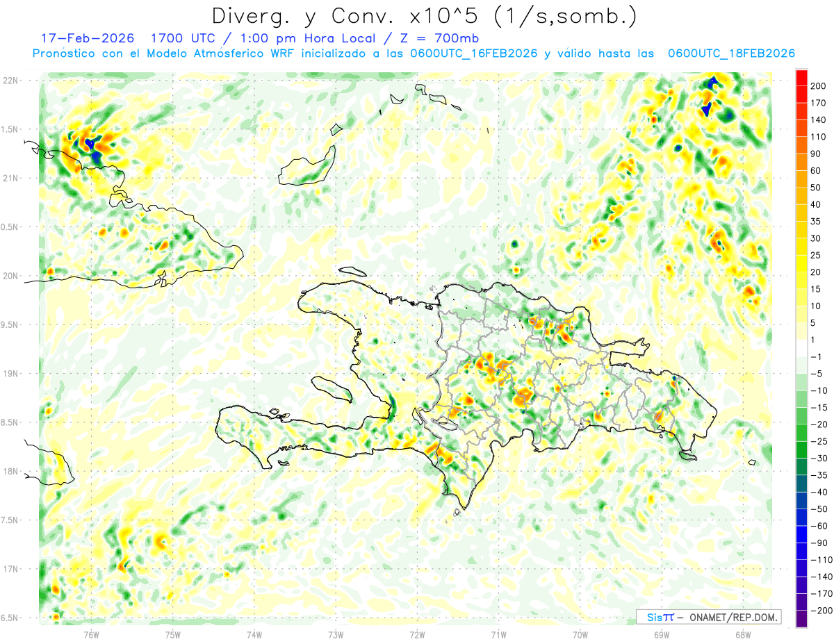Click the purple swatch below the -200 label
834x644 pixels.
(801, 619)
